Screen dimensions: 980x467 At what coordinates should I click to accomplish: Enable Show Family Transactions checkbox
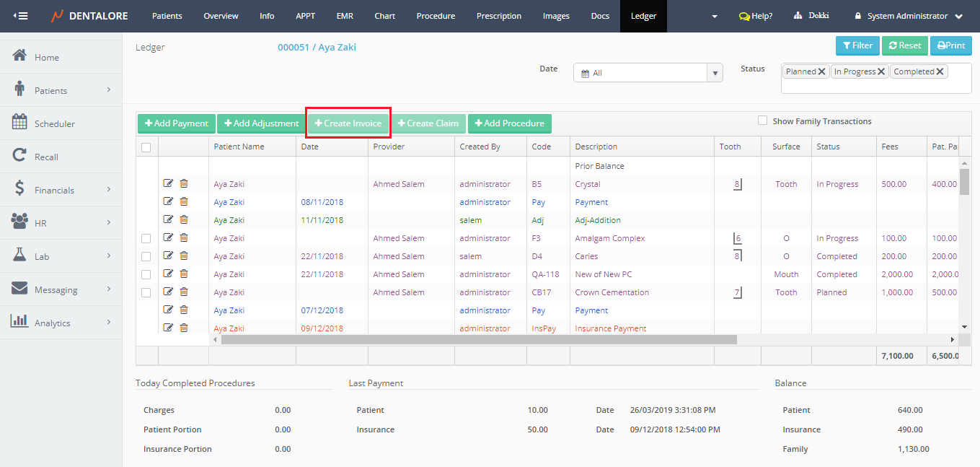click(x=762, y=121)
